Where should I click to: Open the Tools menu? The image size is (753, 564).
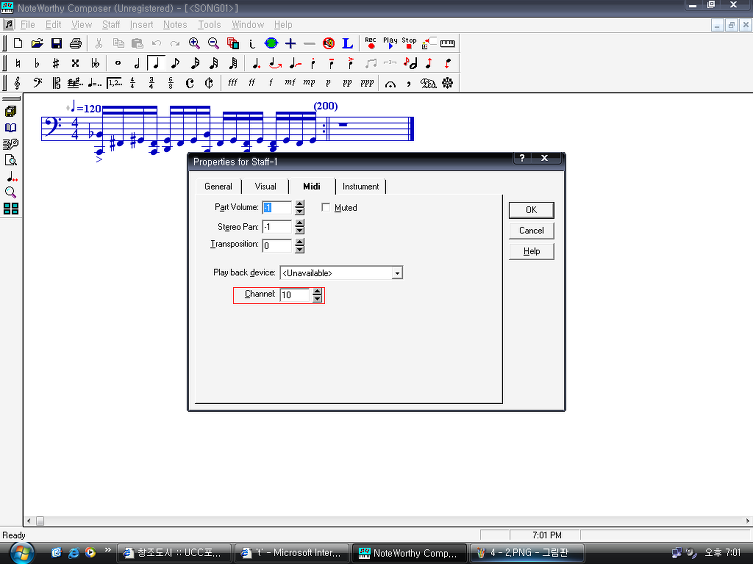point(209,25)
